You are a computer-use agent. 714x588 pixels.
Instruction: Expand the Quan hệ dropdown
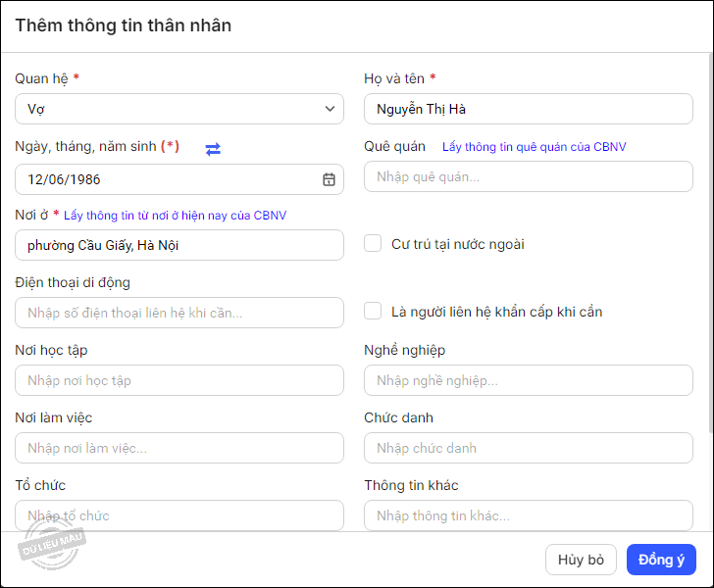[179, 109]
